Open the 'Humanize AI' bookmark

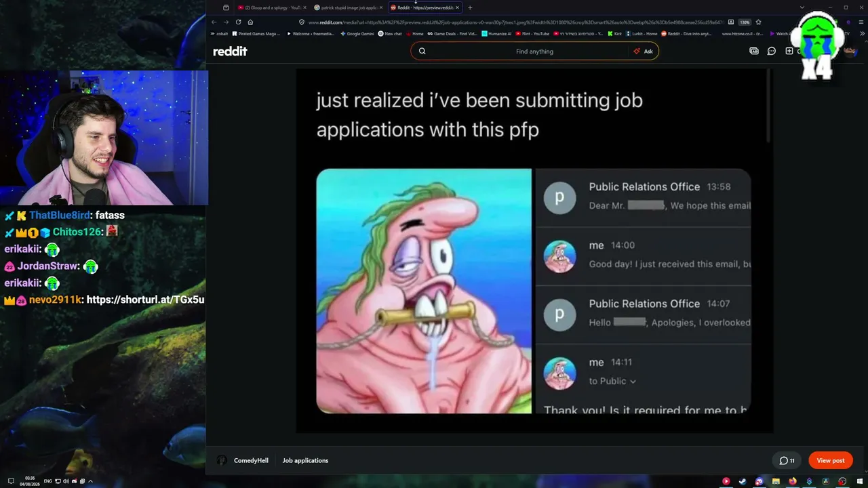(496, 34)
